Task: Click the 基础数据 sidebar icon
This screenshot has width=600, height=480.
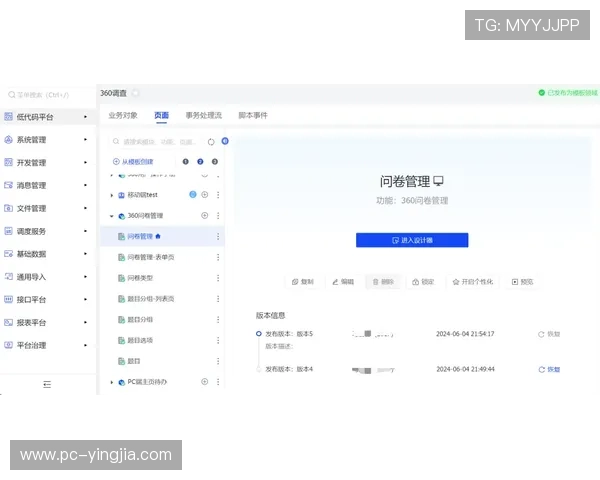Action: click(x=8, y=254)
